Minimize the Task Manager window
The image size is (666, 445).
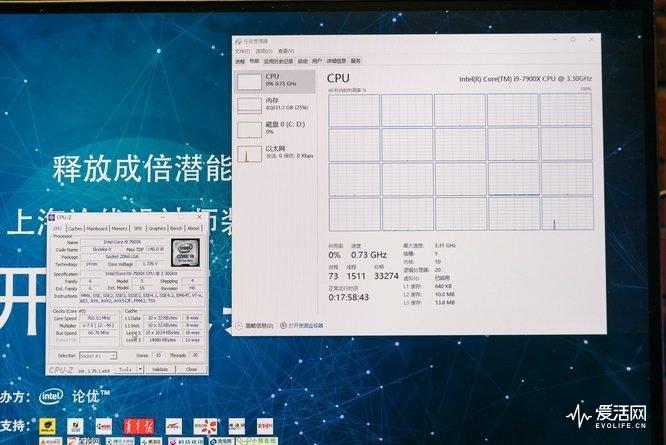pyautogui.click(x=554, y=39)
